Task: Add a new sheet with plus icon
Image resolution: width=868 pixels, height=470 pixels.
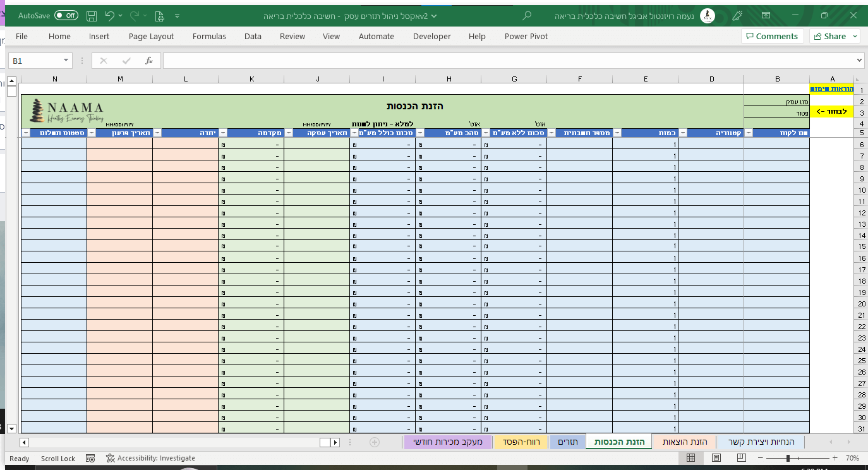Action: tap(374, 442)
